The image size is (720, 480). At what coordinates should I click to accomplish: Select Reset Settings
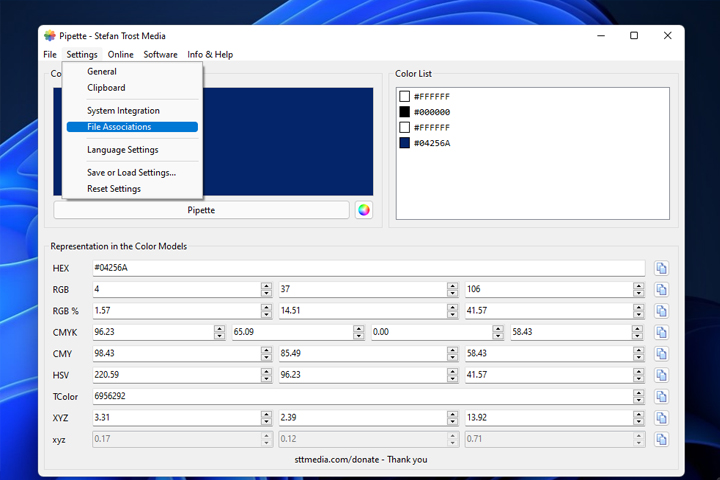pyautogui.click(x=132, y=189)
